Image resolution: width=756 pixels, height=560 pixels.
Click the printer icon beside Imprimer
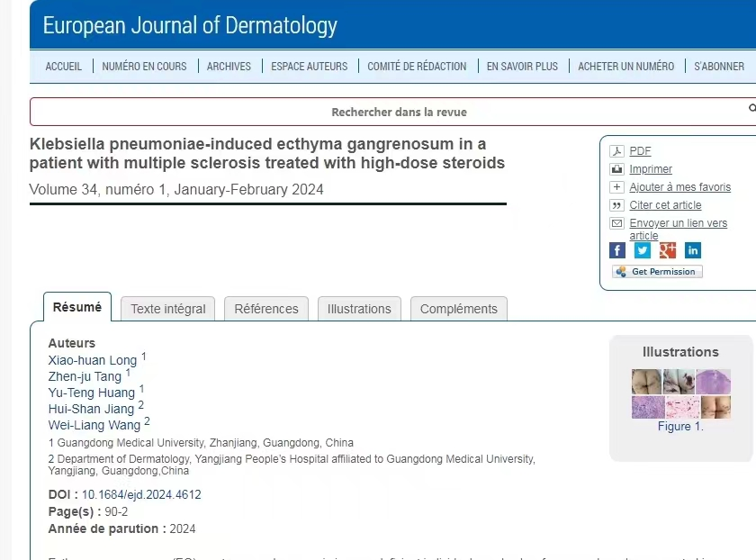click(x=616, y=169)
